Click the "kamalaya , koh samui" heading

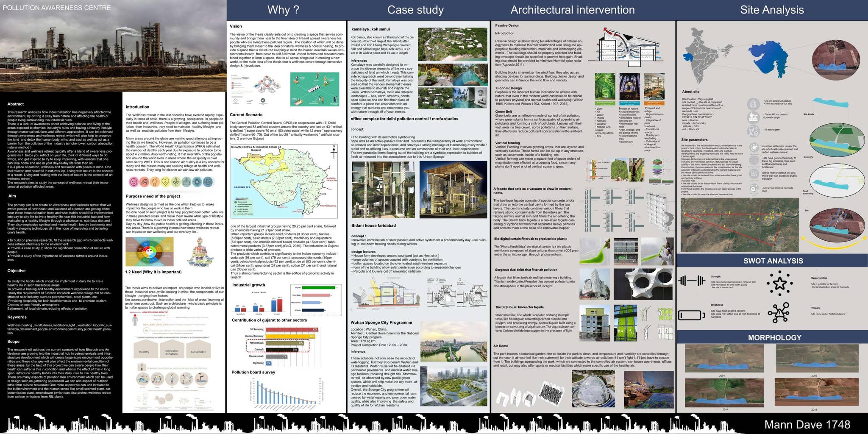[x=370, y=29]
